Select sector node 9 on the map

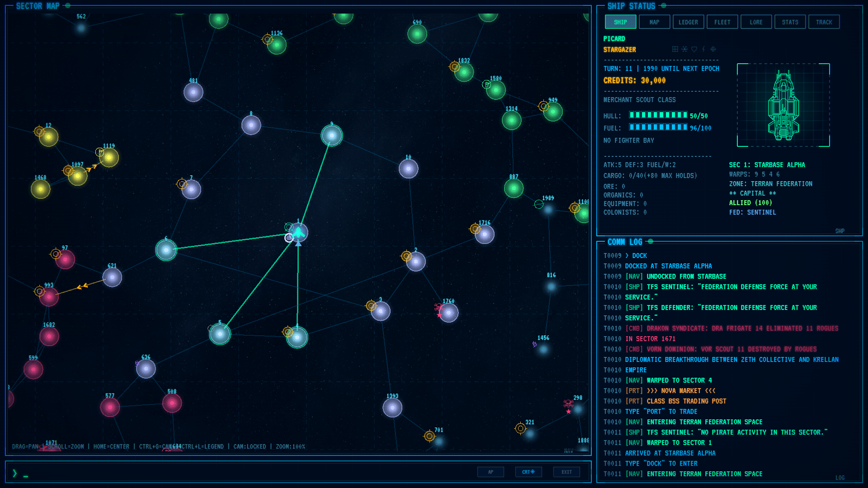click(332, 135)
